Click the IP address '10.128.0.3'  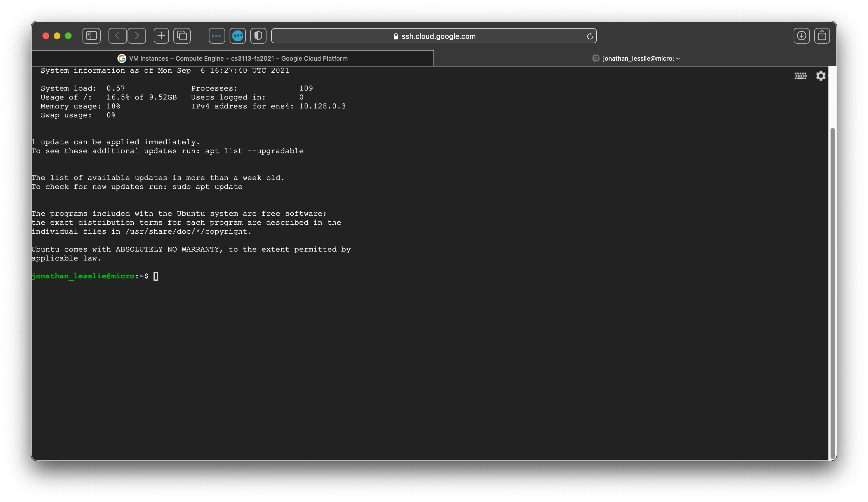(322, 106)
